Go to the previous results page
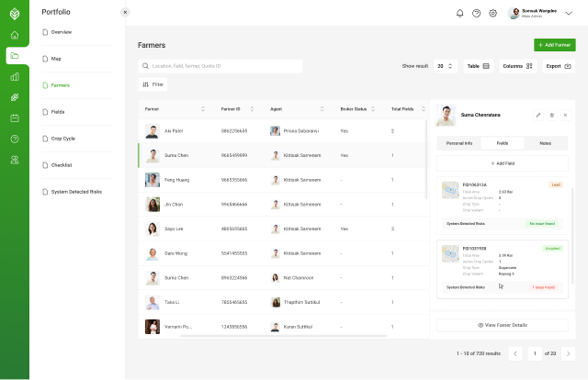Screen dimensions: 588x380 click(515, 353)
